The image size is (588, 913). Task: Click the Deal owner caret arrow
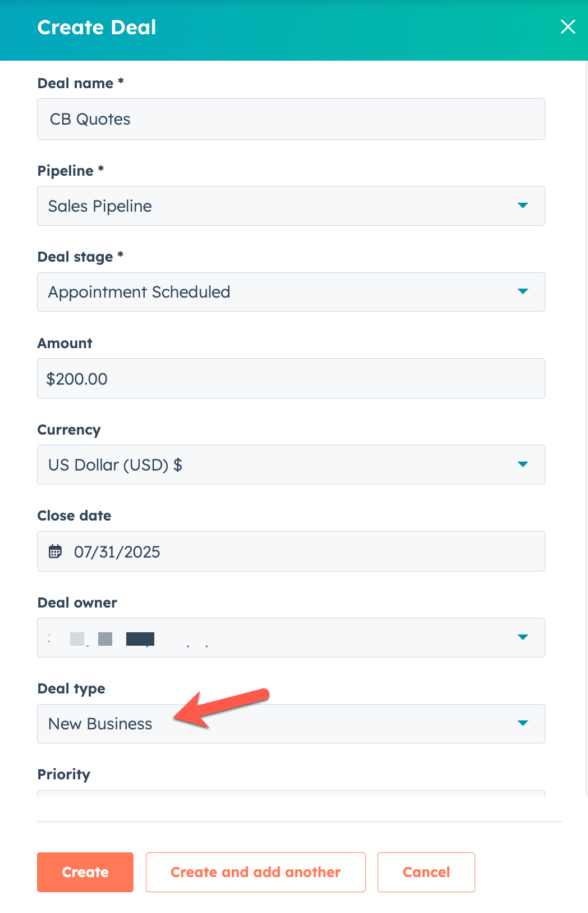[523, 637]
